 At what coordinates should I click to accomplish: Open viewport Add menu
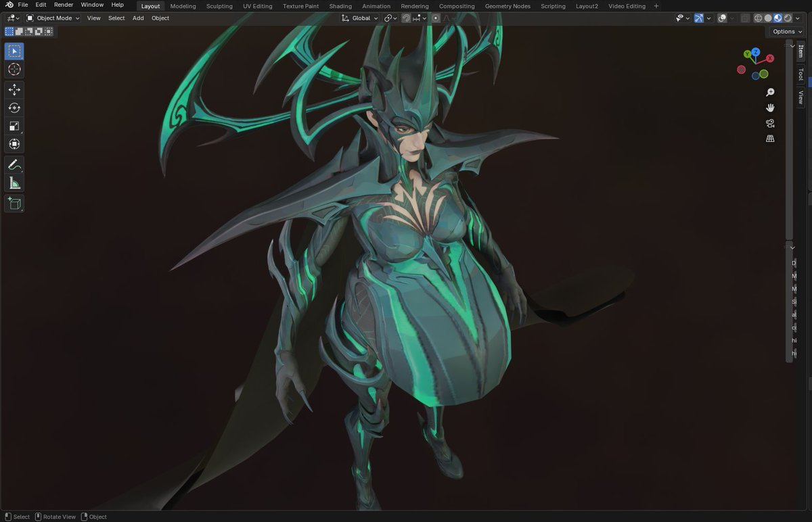pos(138,18)
